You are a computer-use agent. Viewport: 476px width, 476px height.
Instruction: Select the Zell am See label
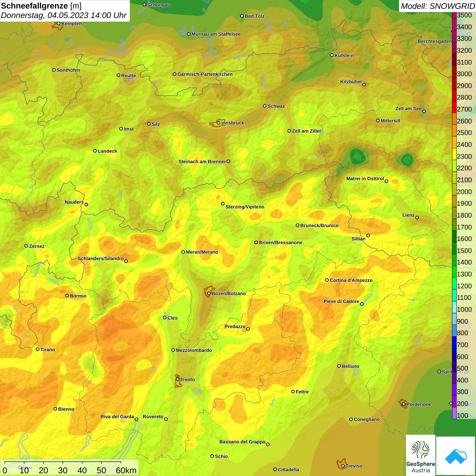coord(408,108)
